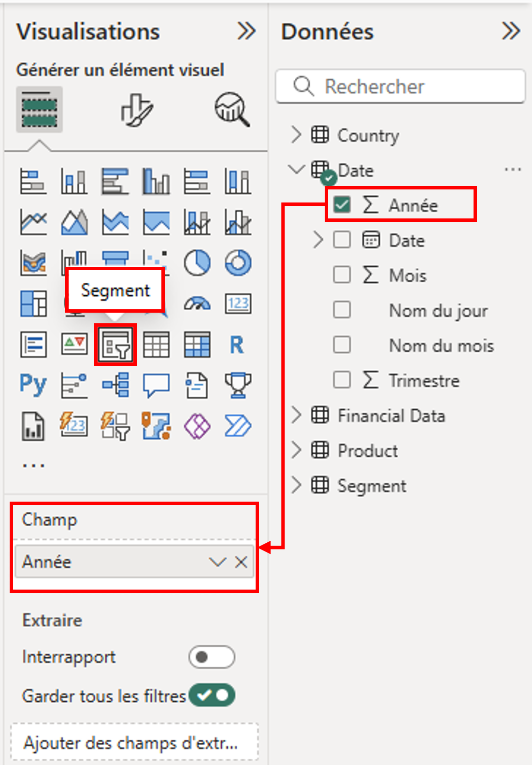
Task: Select the Segment slicer visual icon
Action: coord(115,345)
